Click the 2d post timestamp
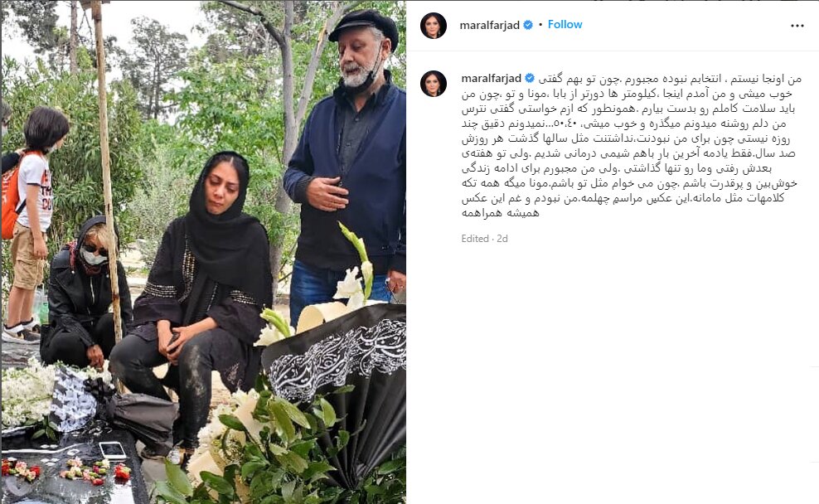 tap(502, 239)
